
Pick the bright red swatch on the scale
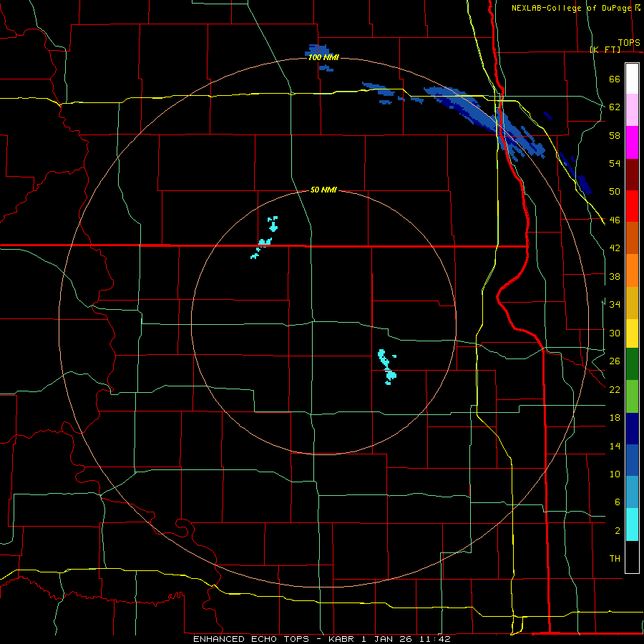click(632, 206)
